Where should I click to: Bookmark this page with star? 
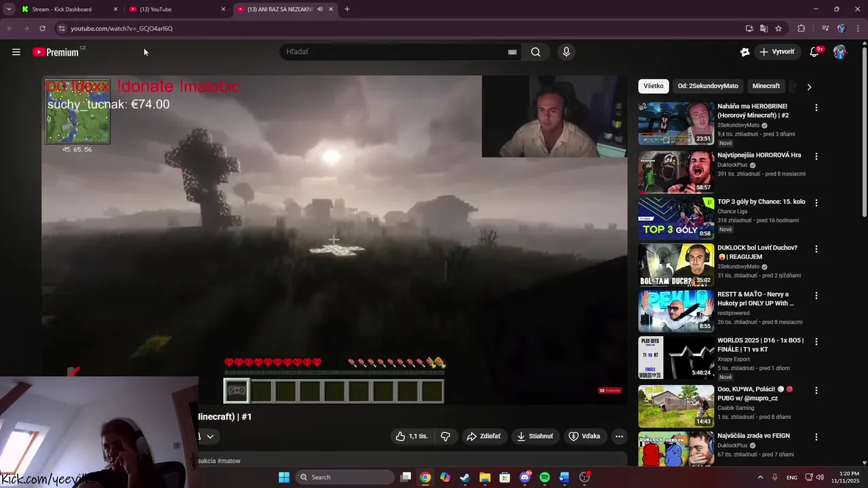[778, 28]
